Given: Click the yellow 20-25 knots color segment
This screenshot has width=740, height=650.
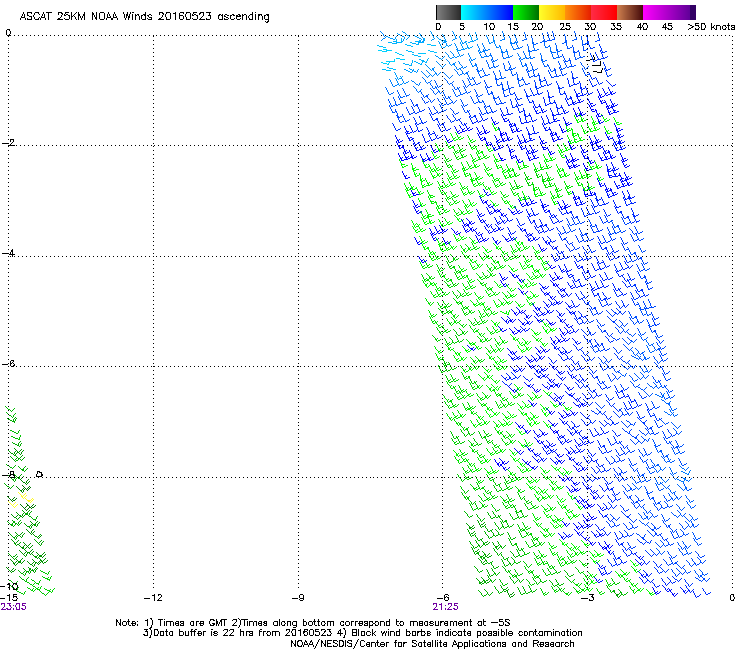Looking at the screenshot, I should (x=552, y=12).
